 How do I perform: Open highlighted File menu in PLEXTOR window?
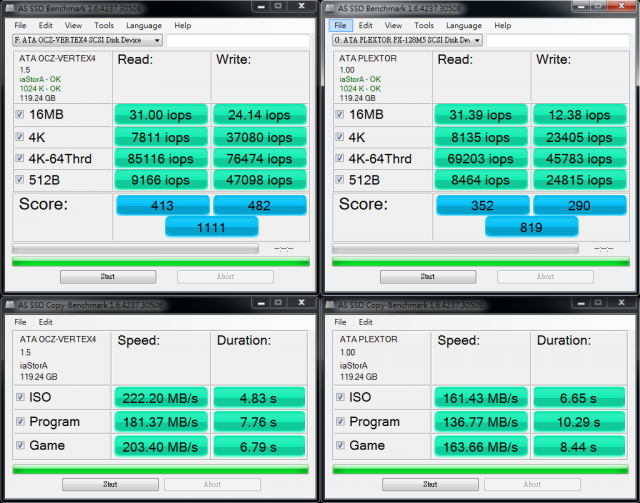[340, 25]
